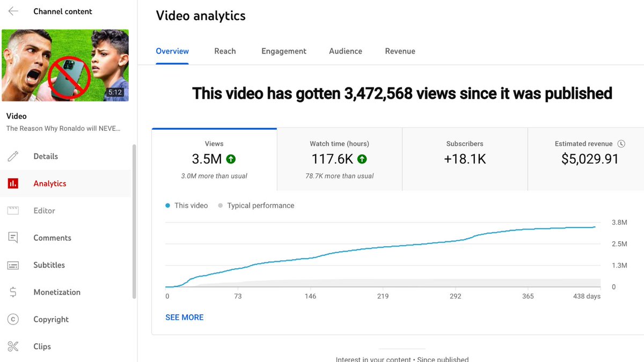
Task: Click the Video analytics heading
Action: 201,16
